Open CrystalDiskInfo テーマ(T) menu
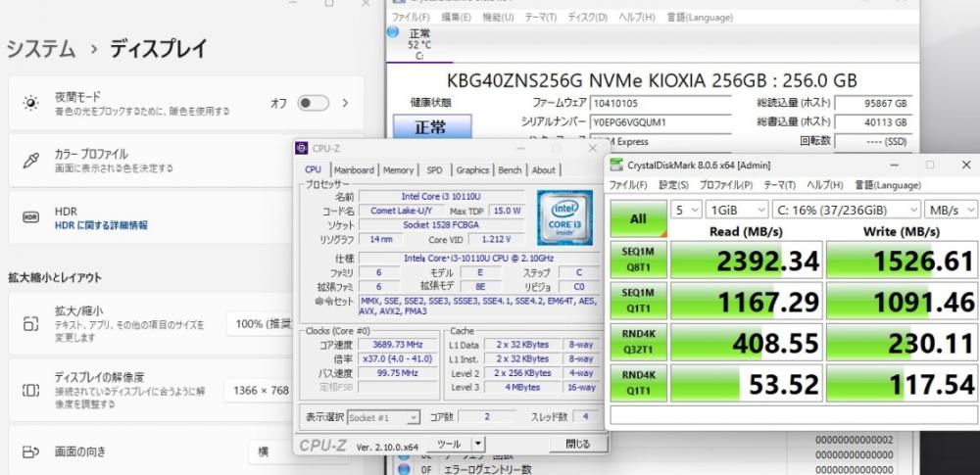 [541, 18]
